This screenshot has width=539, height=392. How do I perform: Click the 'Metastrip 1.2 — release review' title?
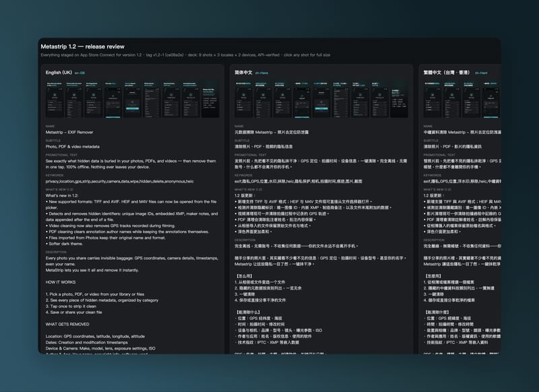[82, 46]
